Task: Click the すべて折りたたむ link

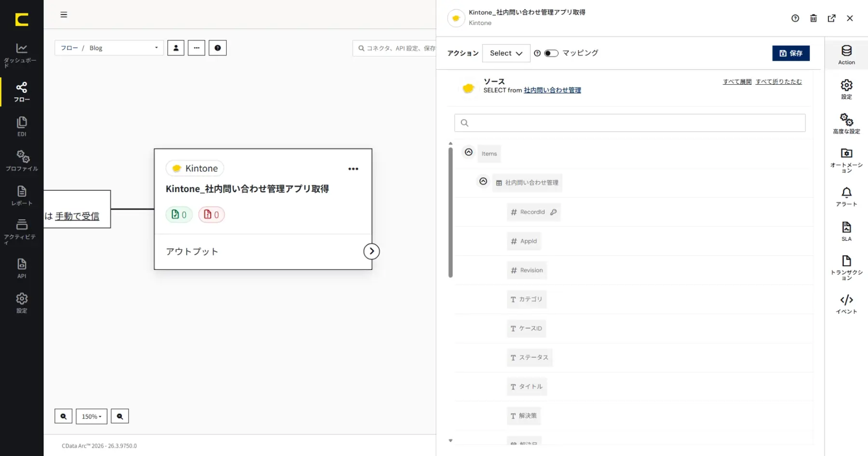Action: coord(779,82)
